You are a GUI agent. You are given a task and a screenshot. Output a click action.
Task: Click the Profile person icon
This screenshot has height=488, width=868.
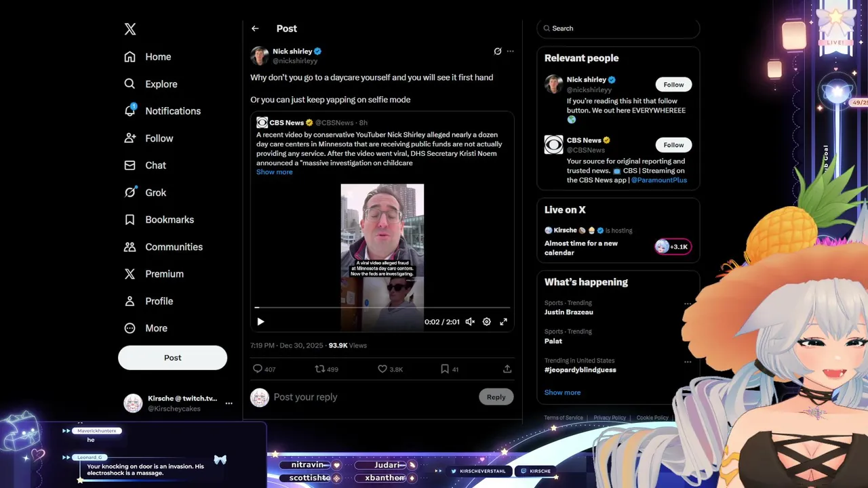coord(130,301)
